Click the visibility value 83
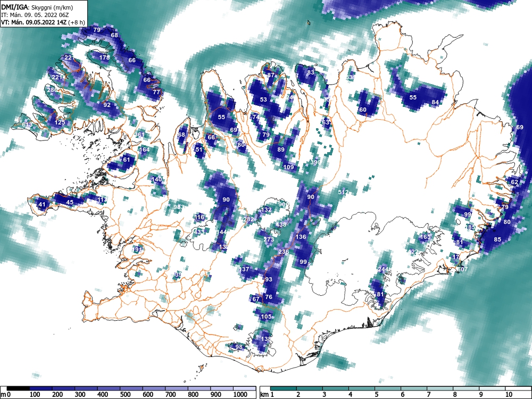This screenshot has width=532, height=399. (311, 72)
